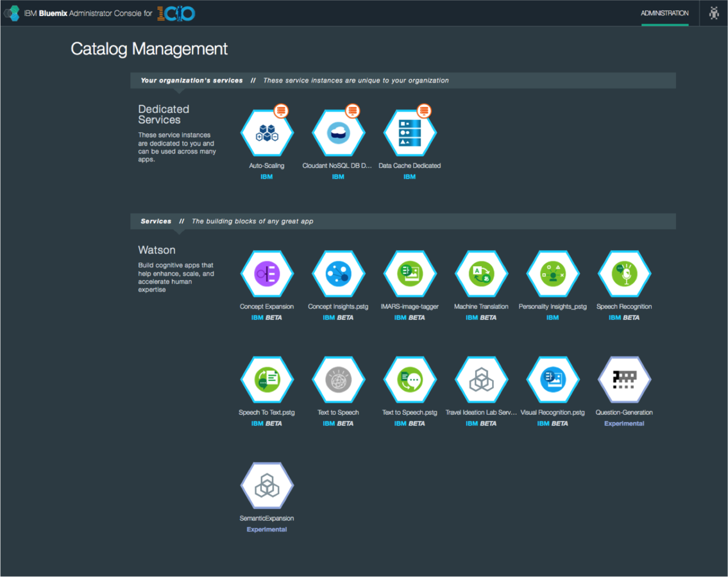Open the SemanticExpansion service icon
This screenshot has height=577, width=728.
(x=267, y=485)
